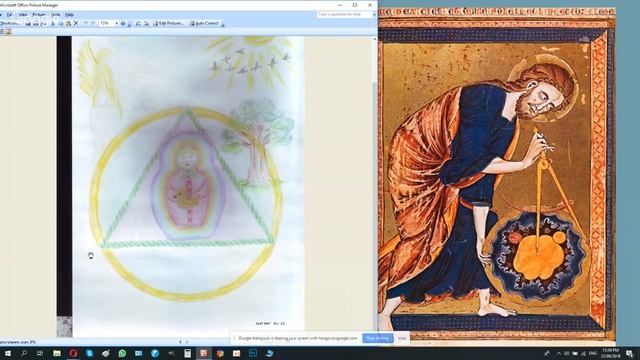This screenshot has width=640, height=360.
Task: Open taskbar Search
Action: click(24, 353)
